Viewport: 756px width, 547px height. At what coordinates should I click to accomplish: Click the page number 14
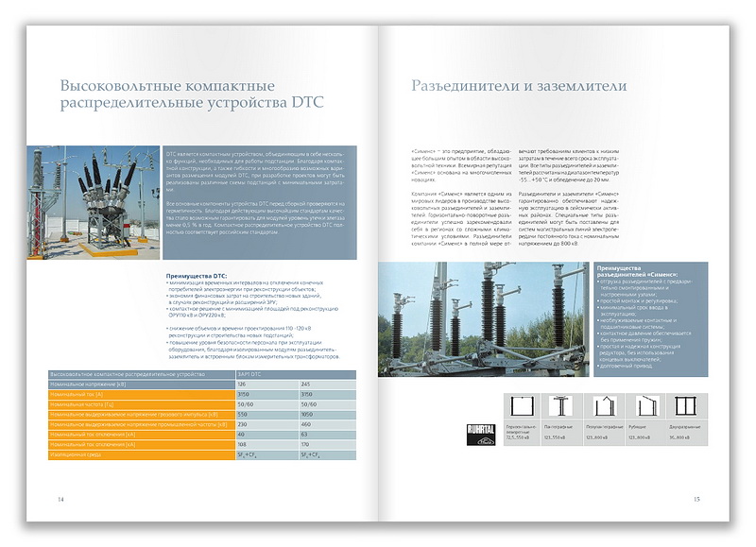coord(60,499)
